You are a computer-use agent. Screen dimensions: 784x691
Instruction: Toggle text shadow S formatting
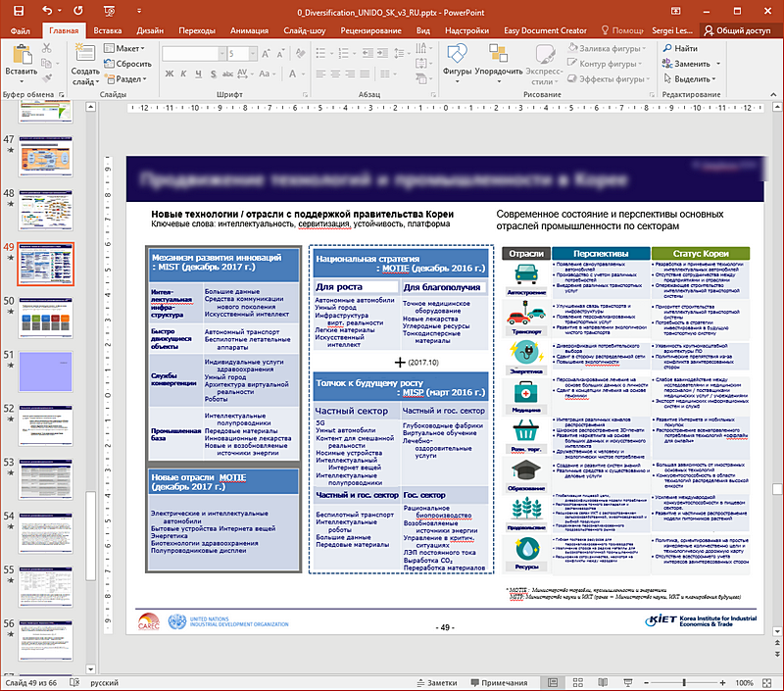coord(213,74)
